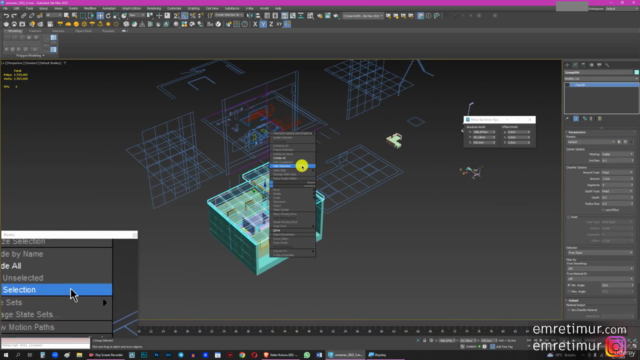Open the Selection From Stack dropdown
The height and width of the screenshot is (360, 640).
pos(600,253)
